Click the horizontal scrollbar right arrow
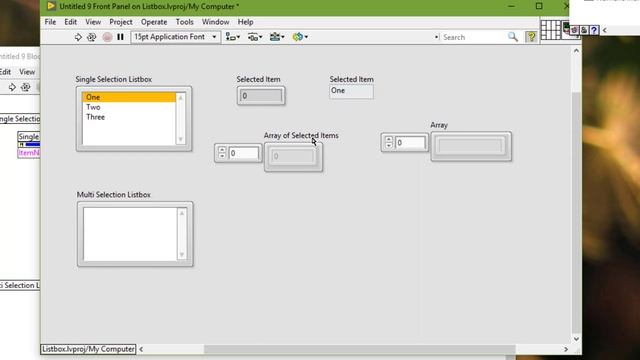Viewport: 640px width, 360px height. [x=566, y=349]
